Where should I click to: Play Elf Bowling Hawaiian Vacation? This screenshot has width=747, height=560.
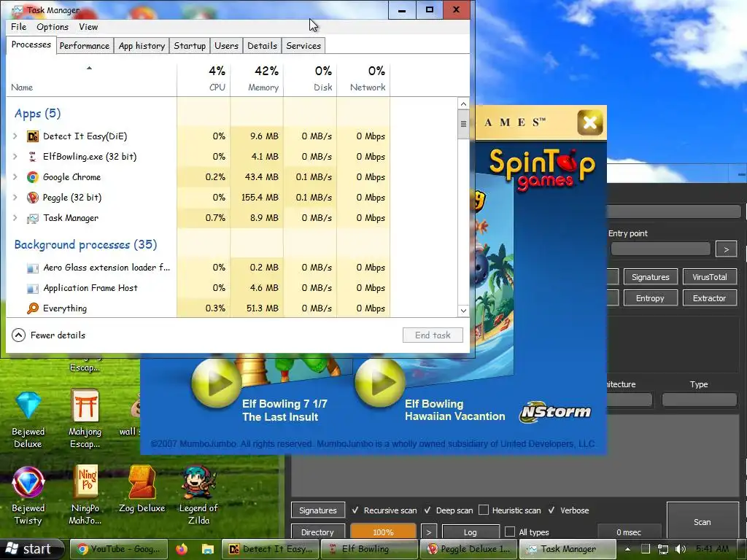tap(379, 382)
